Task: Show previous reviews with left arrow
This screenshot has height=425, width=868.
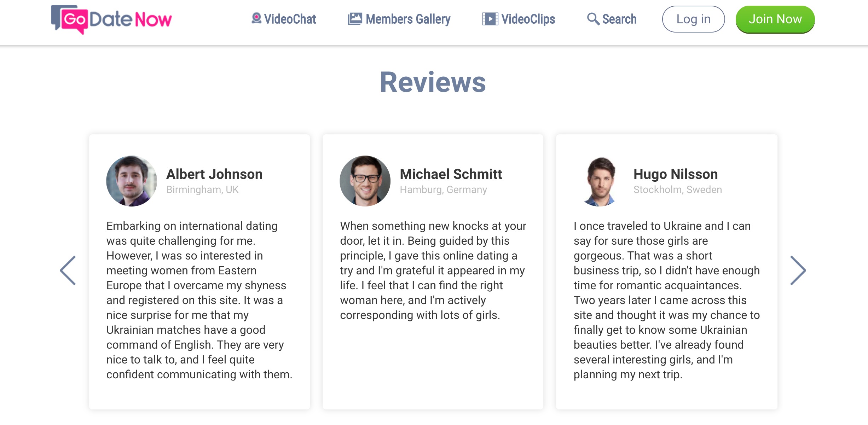Action: [x=68, y=270]
